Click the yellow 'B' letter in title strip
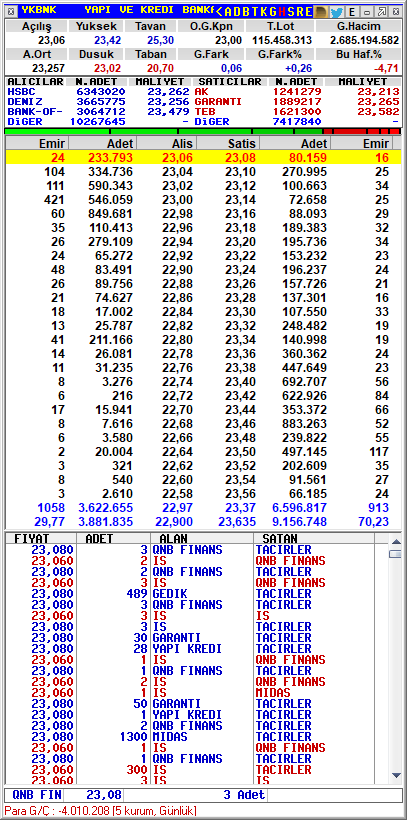This screenshot has height=820, width=407. (246, 12)
